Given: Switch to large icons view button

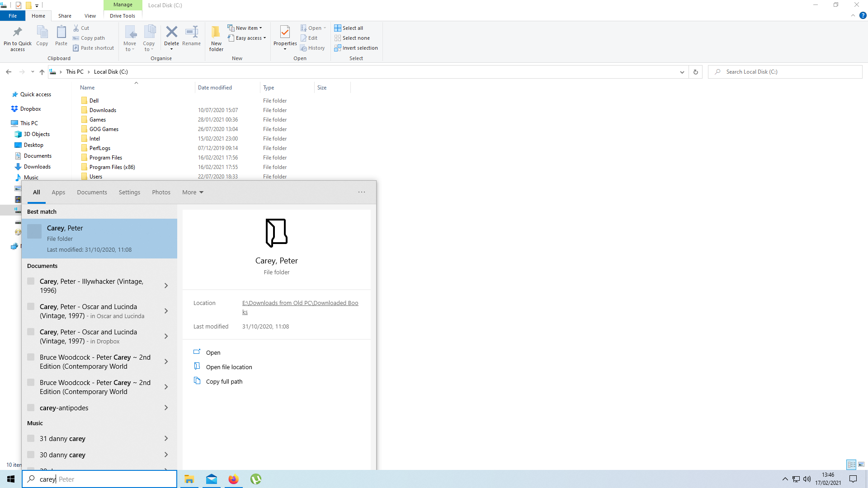Looking at the screenshot, I should point(861,464).
